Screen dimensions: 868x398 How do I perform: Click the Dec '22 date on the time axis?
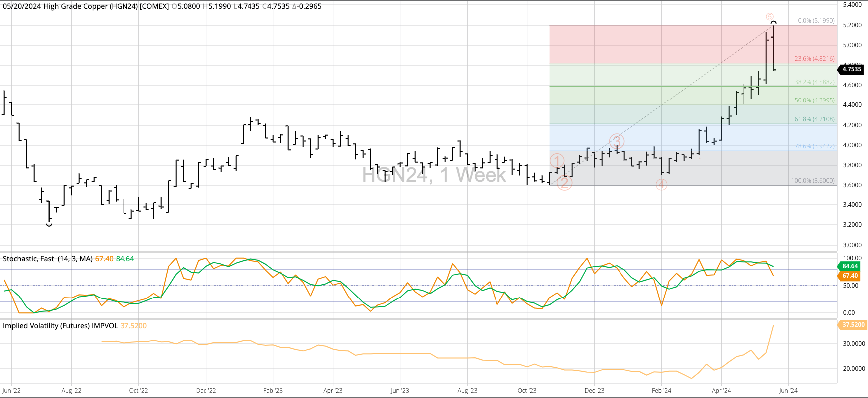click(206, 391)
